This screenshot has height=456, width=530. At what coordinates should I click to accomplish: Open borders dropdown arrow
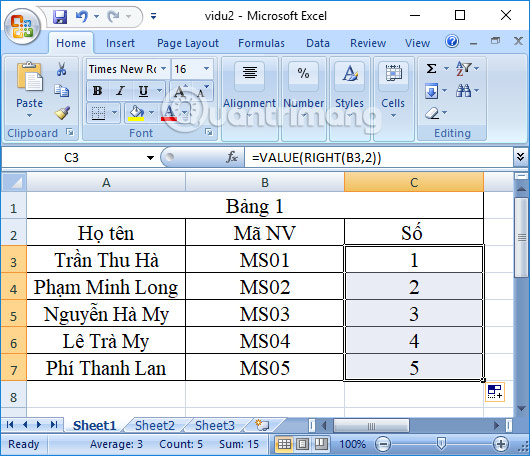click(x=114, y=113)
